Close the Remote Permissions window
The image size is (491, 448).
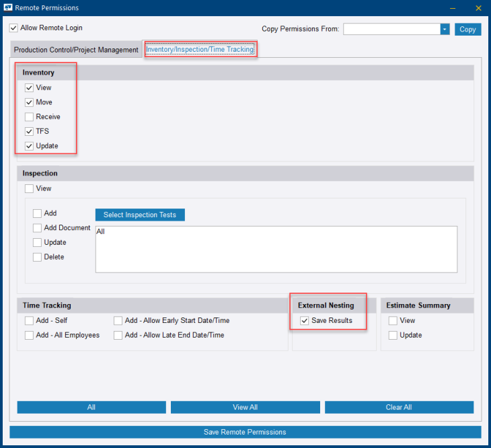478,8
